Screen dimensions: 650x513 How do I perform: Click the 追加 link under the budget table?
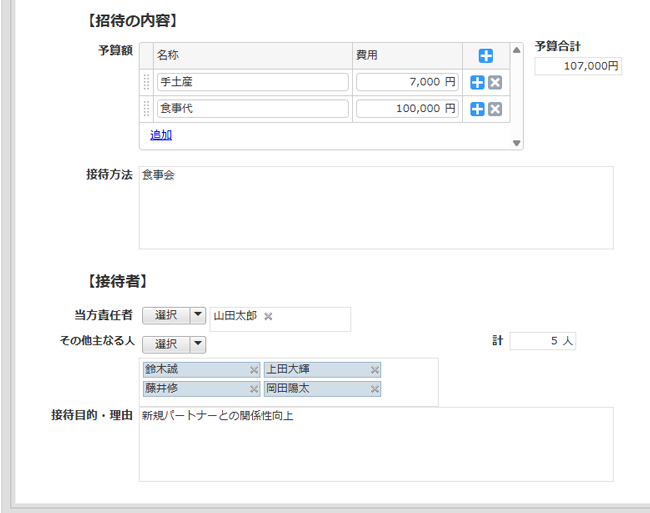(x=161, y=135)
